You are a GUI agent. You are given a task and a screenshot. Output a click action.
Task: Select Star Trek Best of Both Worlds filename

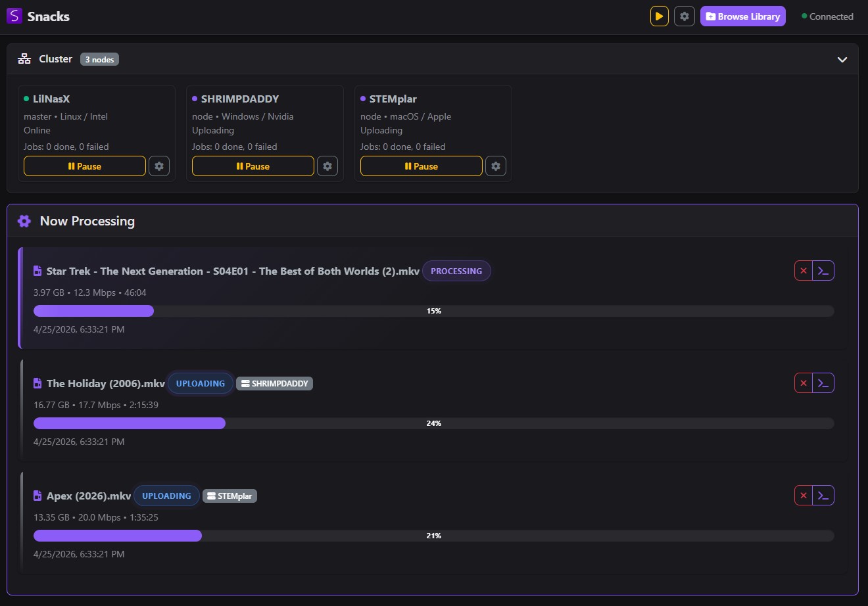233,271
